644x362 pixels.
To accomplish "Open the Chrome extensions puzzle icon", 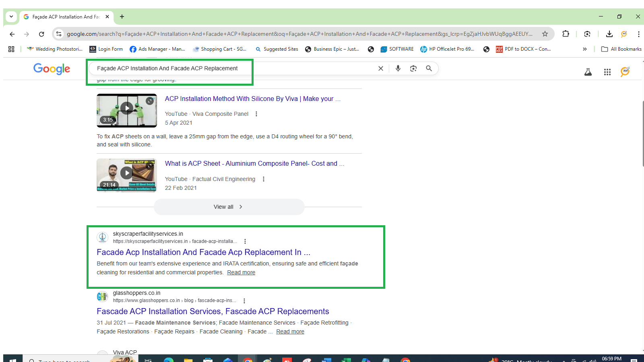I will click(566, 34).
